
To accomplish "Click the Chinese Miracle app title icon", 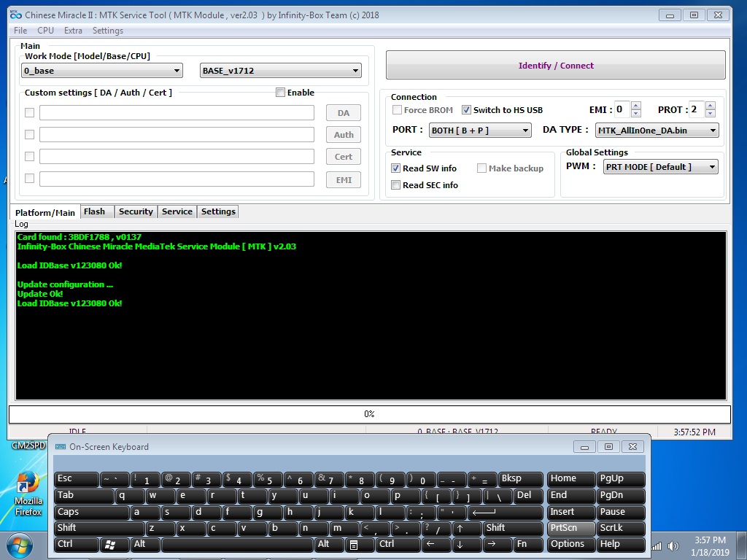I will (x=16, y=15).
